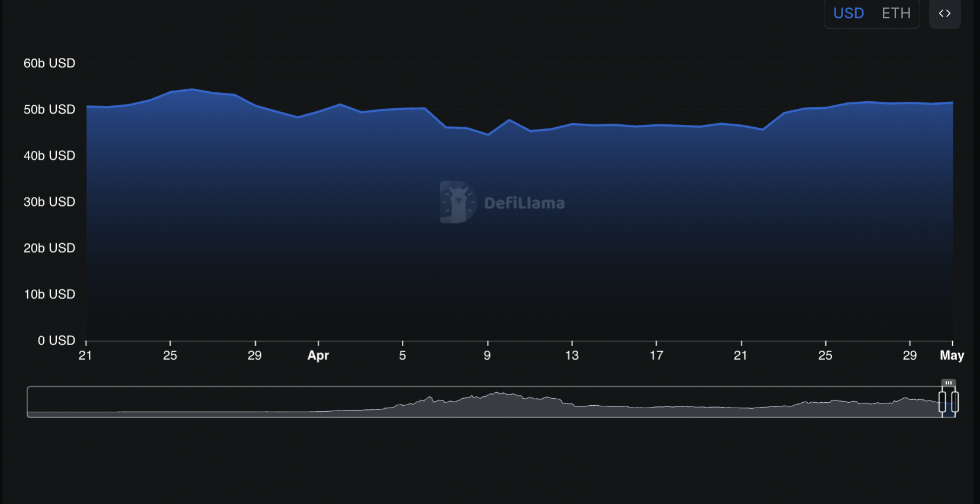Switch chart denomination to ETH

[x=896, y=14]
